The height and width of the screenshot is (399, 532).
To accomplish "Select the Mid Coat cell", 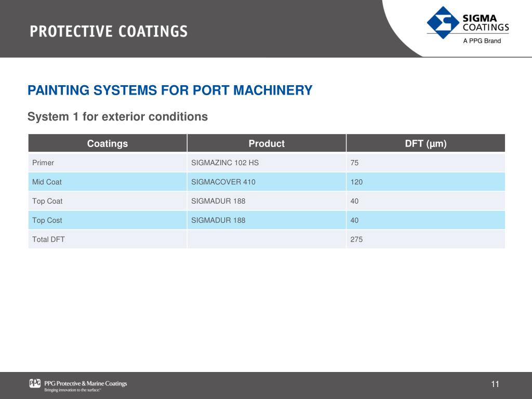I will point(108,182).
